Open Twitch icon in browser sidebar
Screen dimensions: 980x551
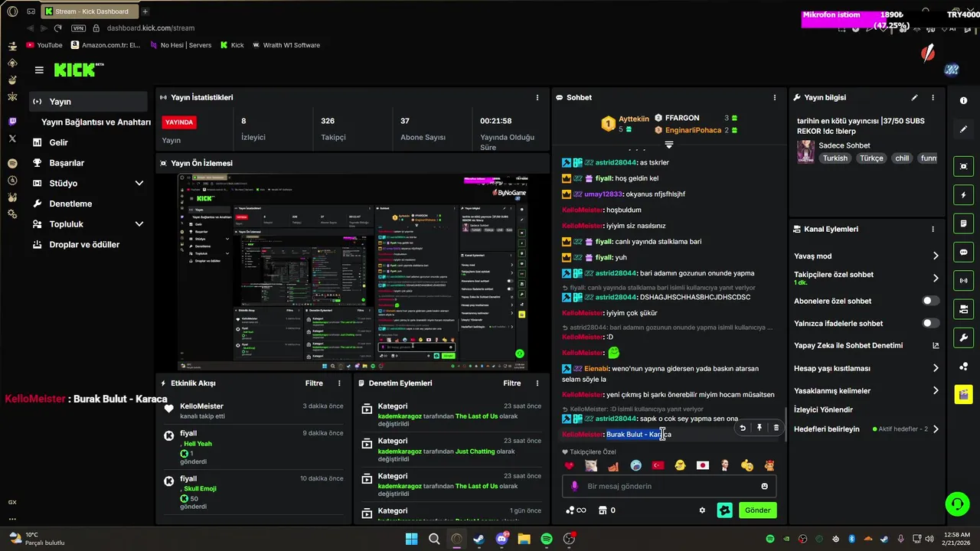[x=12, y=122]
